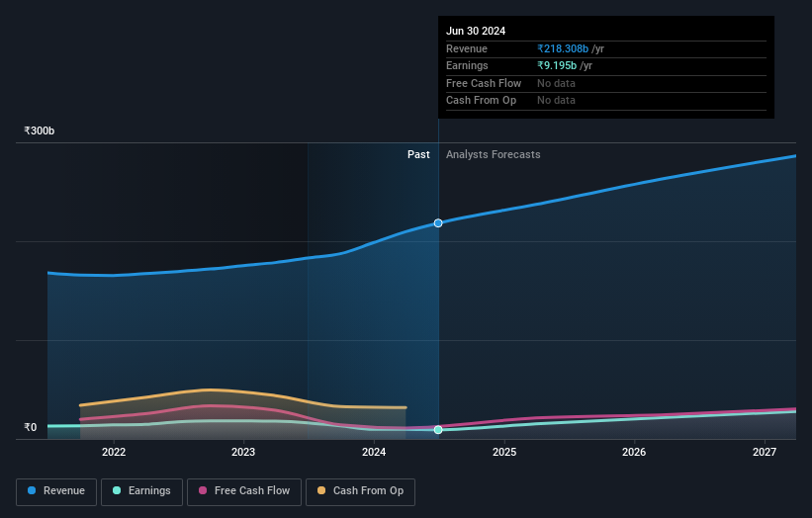Click the 2025 x-axis label
This screenshot has height=518, width=812.
click(x=504, y=453)
